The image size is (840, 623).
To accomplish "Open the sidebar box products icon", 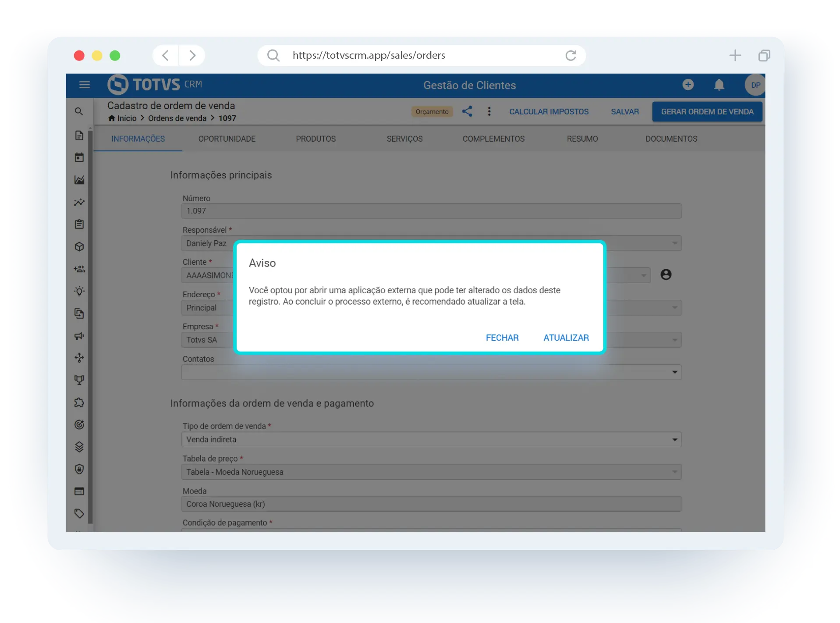I will click(79, 246).
